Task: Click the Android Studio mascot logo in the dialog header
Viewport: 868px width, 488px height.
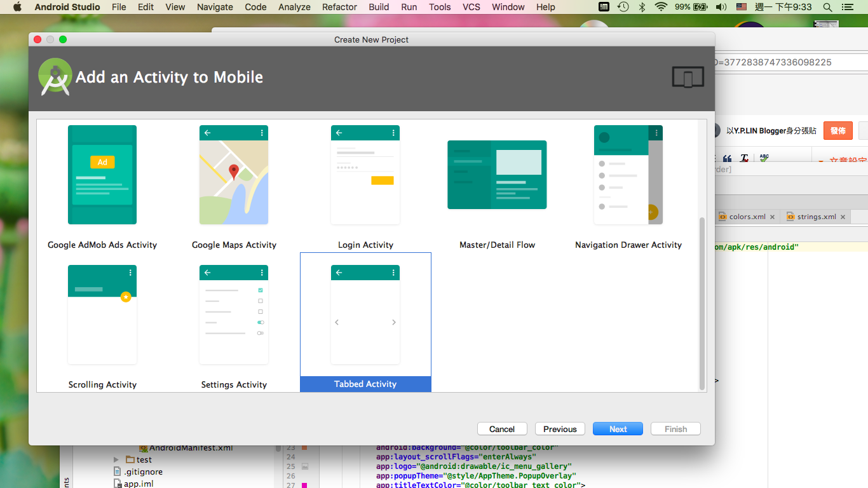Action: 55,76
